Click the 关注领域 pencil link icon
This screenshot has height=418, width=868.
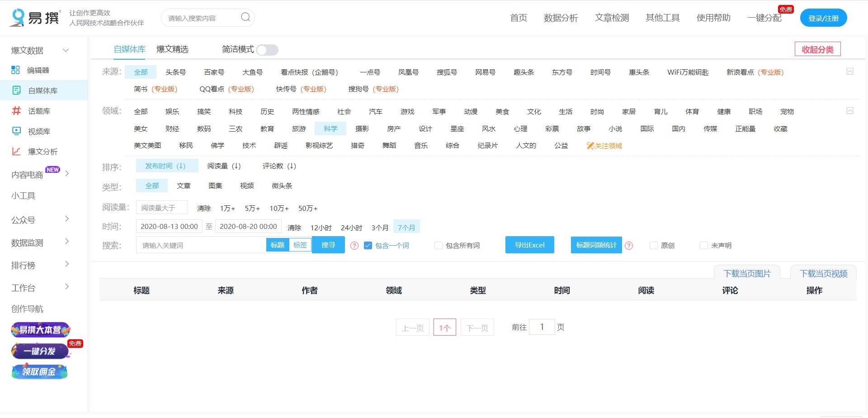click(590, 145)
